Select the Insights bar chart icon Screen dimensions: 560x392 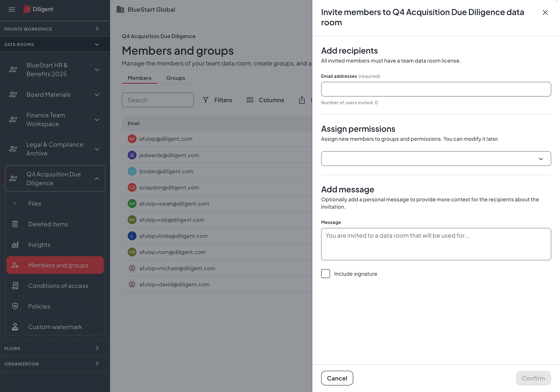tap(15, 244)
